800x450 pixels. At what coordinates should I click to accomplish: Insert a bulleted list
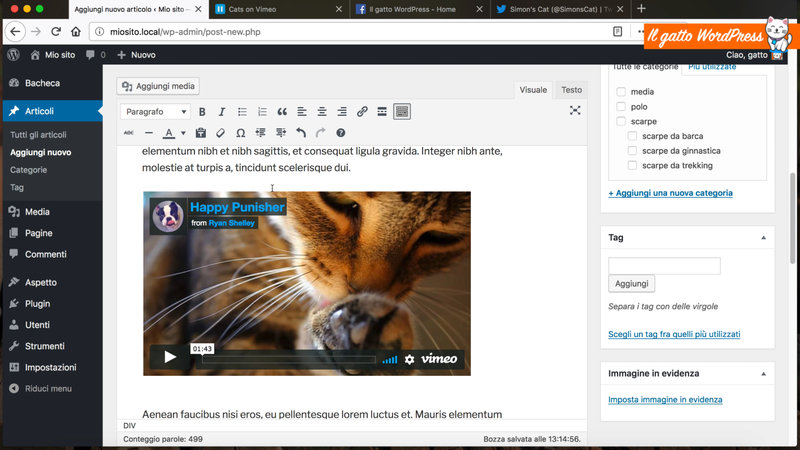point(242,112)
